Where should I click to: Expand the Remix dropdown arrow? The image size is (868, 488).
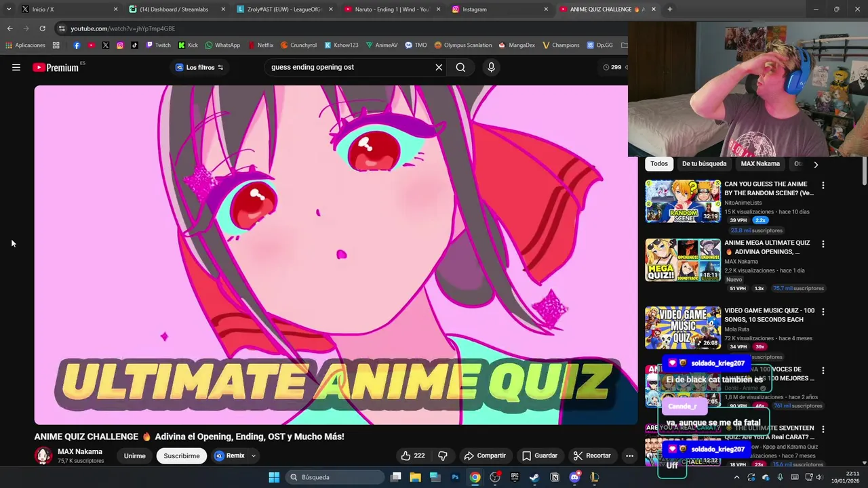click(x=253, y=455)
